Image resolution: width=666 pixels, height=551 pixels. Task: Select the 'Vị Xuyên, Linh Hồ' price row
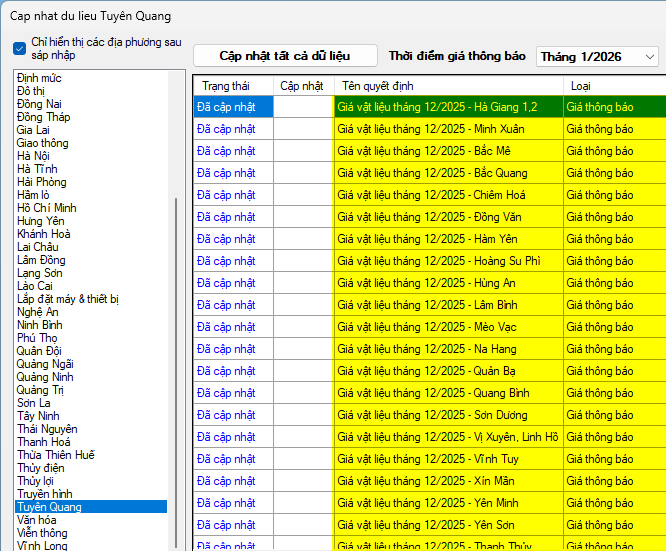448,437
